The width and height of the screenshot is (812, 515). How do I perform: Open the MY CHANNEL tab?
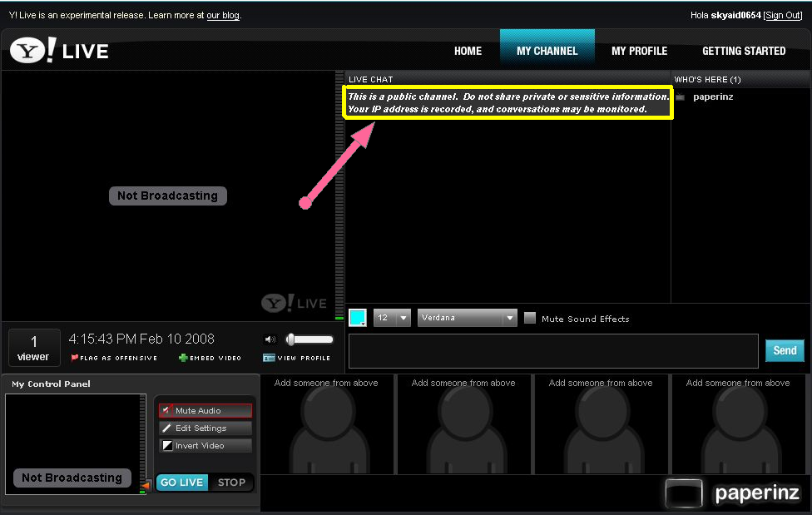point(547,51)
